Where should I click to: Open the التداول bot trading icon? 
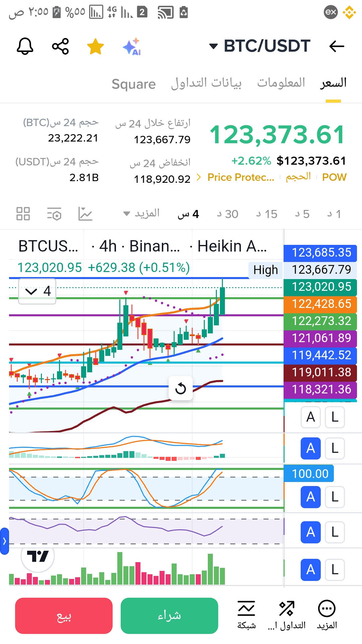tap(287, 615)
